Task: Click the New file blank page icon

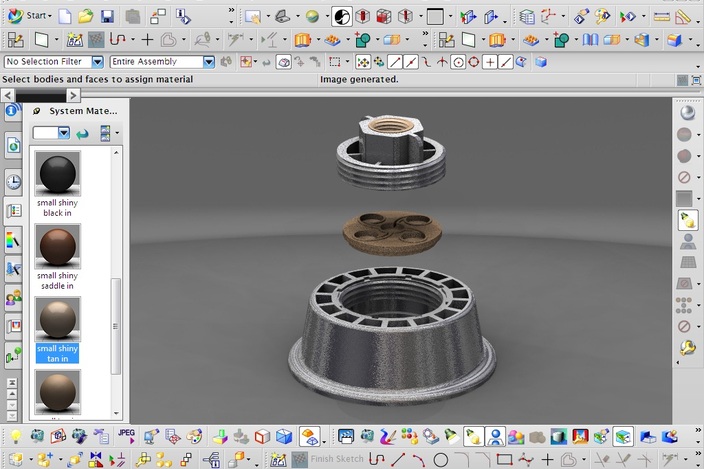Action: 65,16
